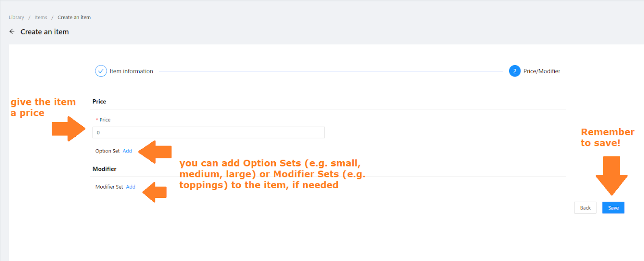Click the back arrow beside Create an item
Screen dimensions: 644x261
tap(12, 31)
